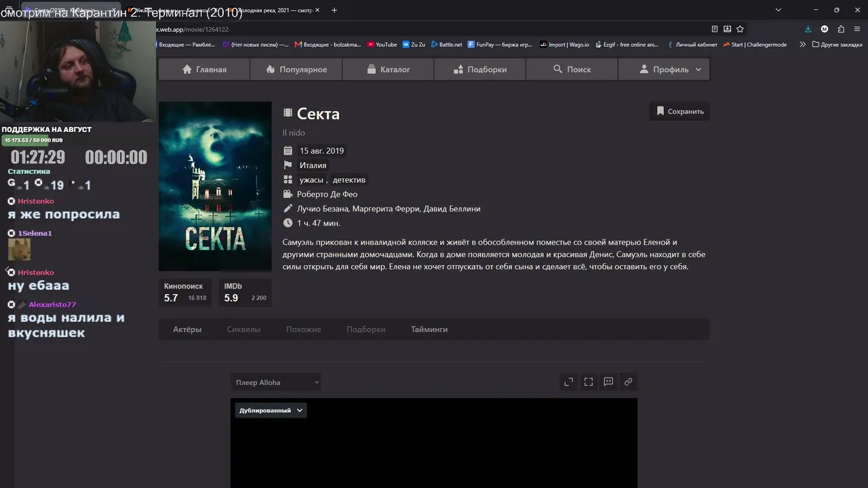Click the ужасы genre link
868x488 pixels.
click(311, 180)
